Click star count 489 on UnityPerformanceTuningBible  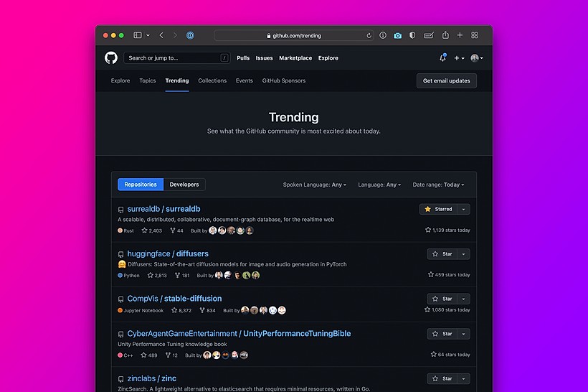pos(149,355)
